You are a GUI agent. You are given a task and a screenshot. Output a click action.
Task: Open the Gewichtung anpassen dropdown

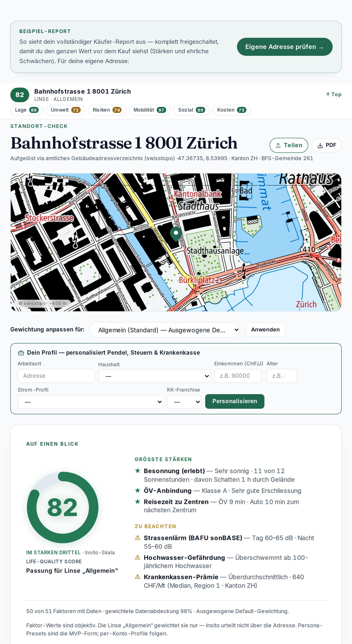click(x=165, y=330)
